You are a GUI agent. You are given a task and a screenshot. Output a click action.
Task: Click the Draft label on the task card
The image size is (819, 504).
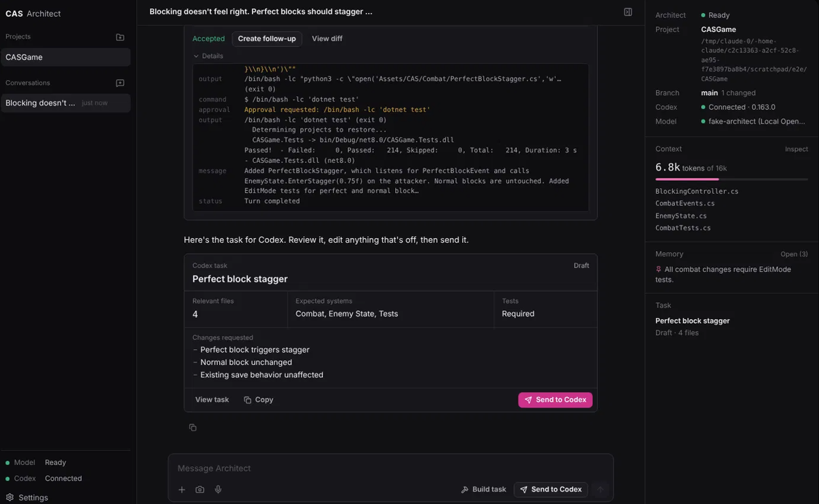coord(581,266)
